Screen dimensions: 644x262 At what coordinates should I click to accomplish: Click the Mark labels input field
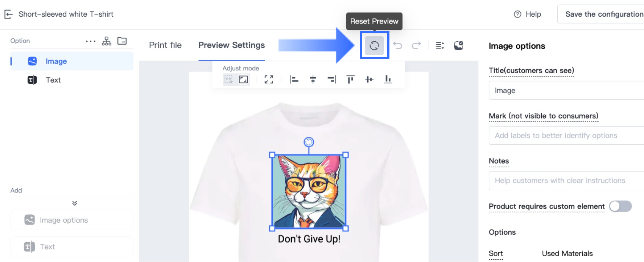tap(566, 136)
